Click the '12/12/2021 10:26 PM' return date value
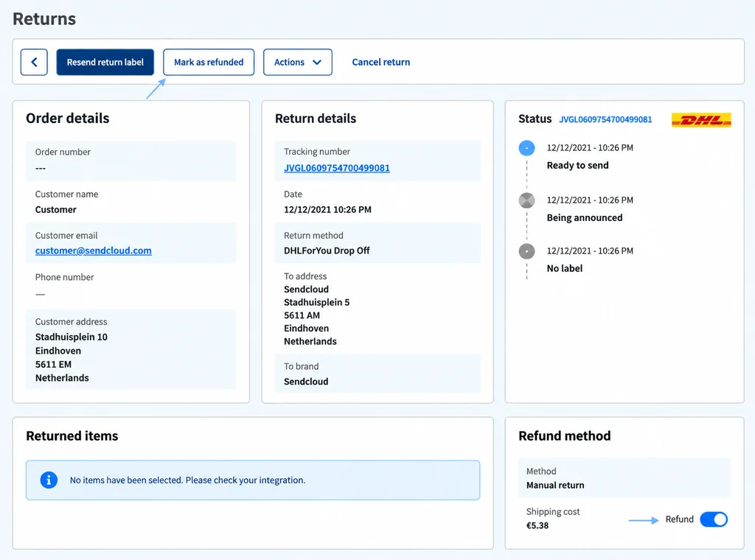The width and height of the screenshot is (755, 560). [x=327, y=210]
